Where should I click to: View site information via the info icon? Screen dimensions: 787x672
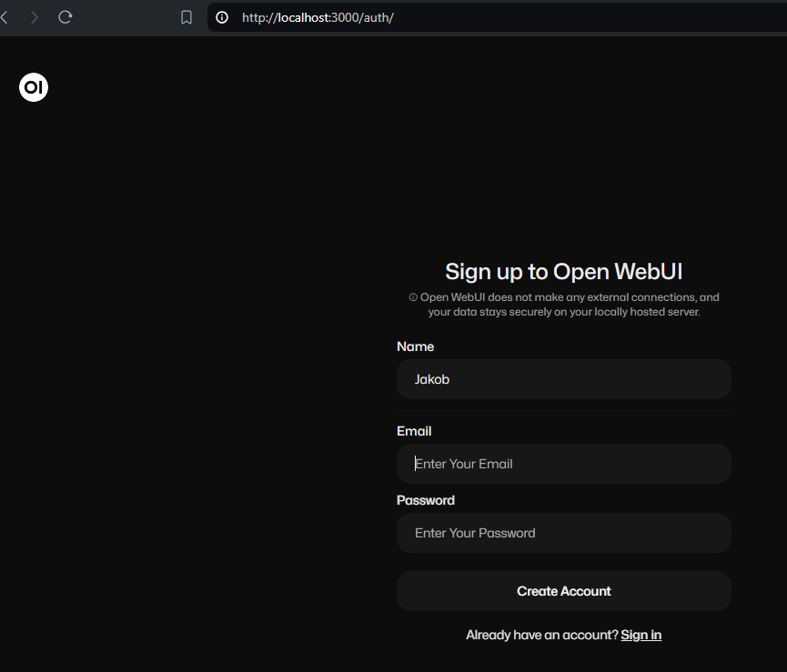pos(222,17)
